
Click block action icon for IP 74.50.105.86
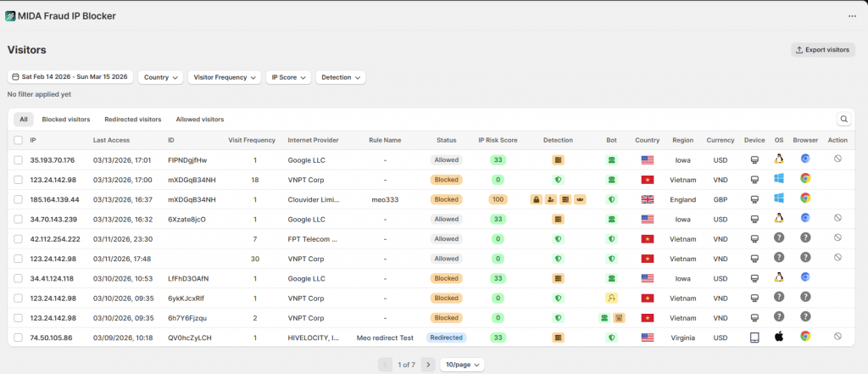837,337
